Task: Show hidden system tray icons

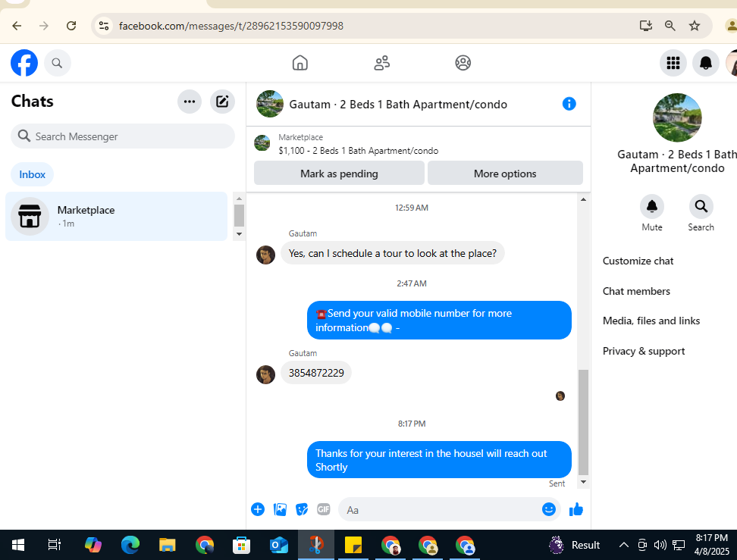Action: click(x=624, y=545)
